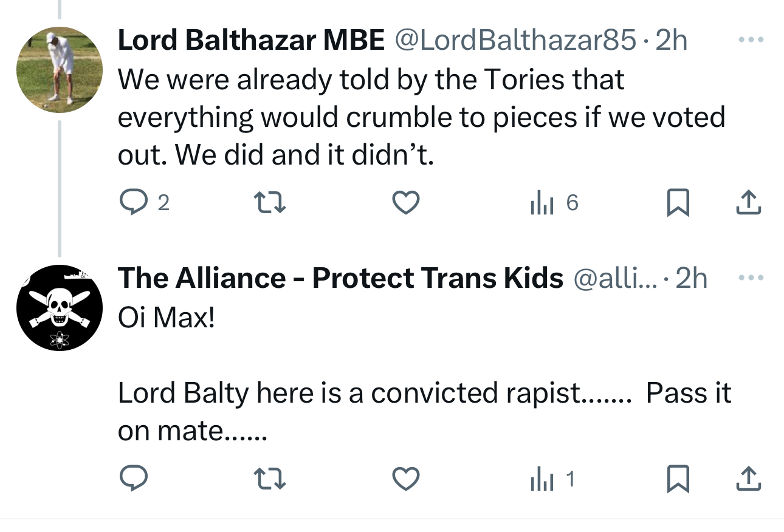Like Lord Balthazar's tweet
The width and height of the screenshot is (784, 532).
405,203
